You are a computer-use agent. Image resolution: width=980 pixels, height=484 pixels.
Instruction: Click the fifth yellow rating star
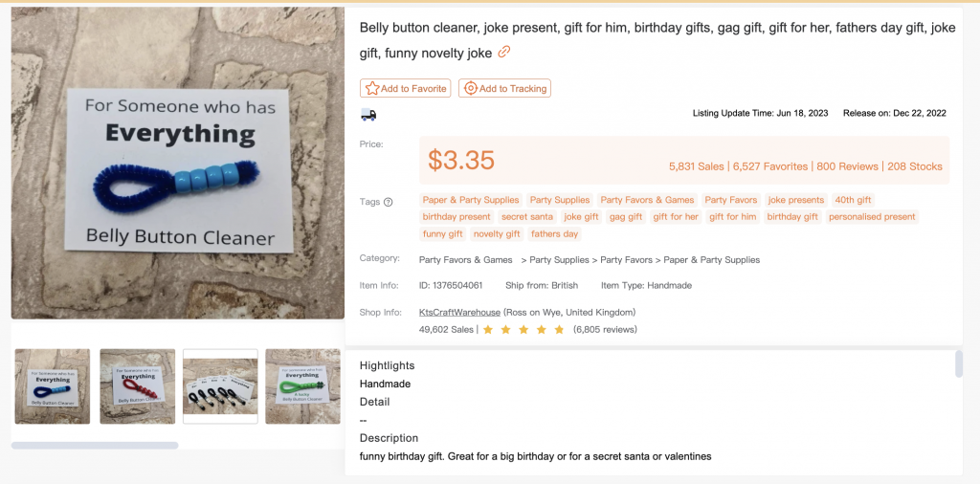(559, 330)
